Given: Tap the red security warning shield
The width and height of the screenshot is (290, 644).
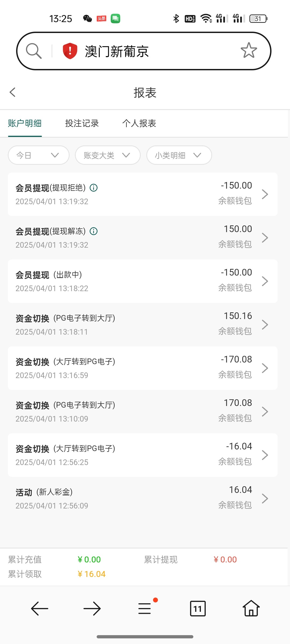Looking at the screenshot, I should (70, 51).
